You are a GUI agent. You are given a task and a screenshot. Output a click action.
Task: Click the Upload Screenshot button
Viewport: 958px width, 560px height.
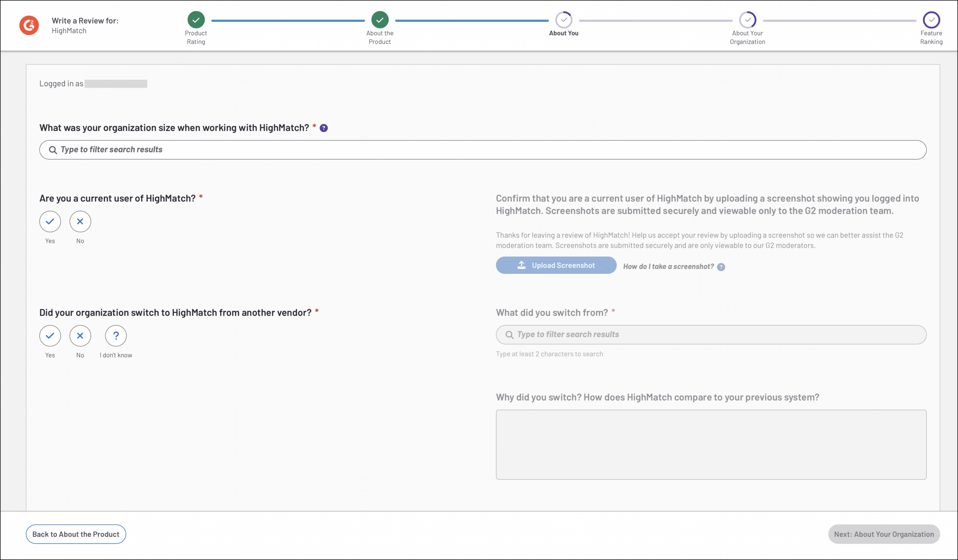[556, 265]
